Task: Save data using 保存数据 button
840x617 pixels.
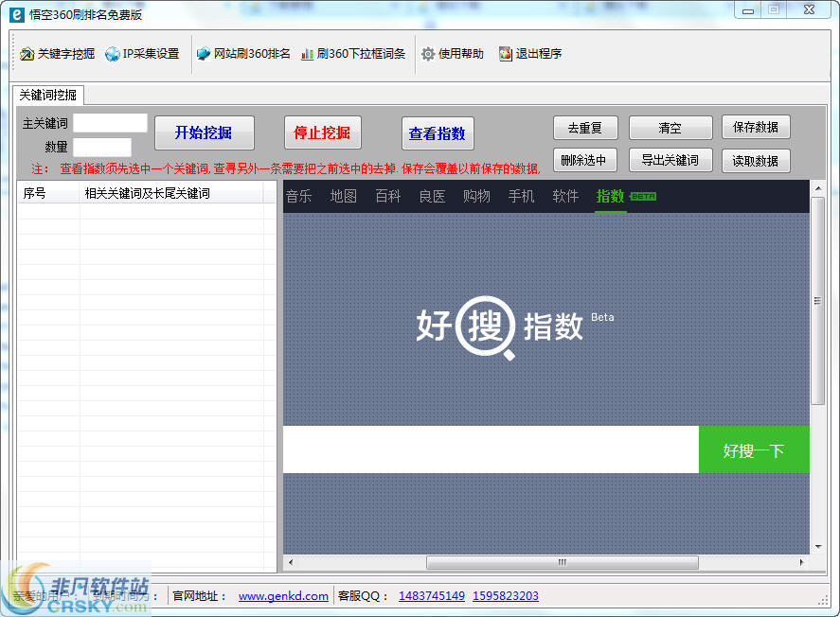Action: click(756, 127)
